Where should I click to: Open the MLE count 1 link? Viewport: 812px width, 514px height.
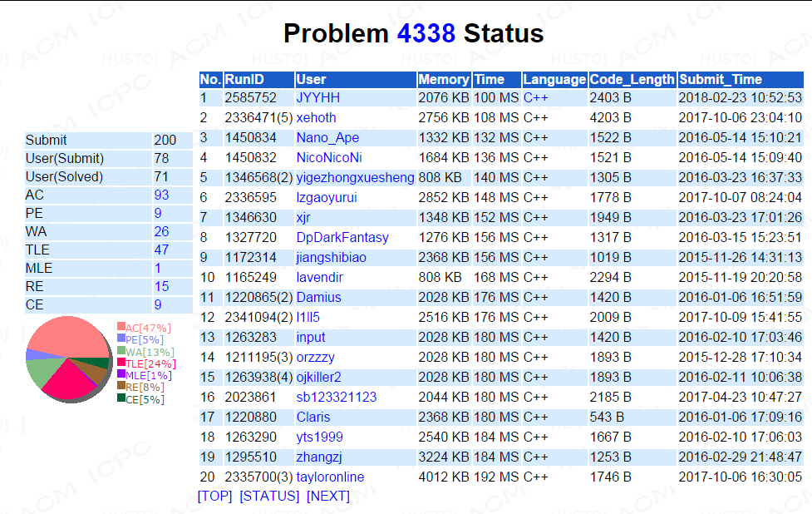pos(157,268)
